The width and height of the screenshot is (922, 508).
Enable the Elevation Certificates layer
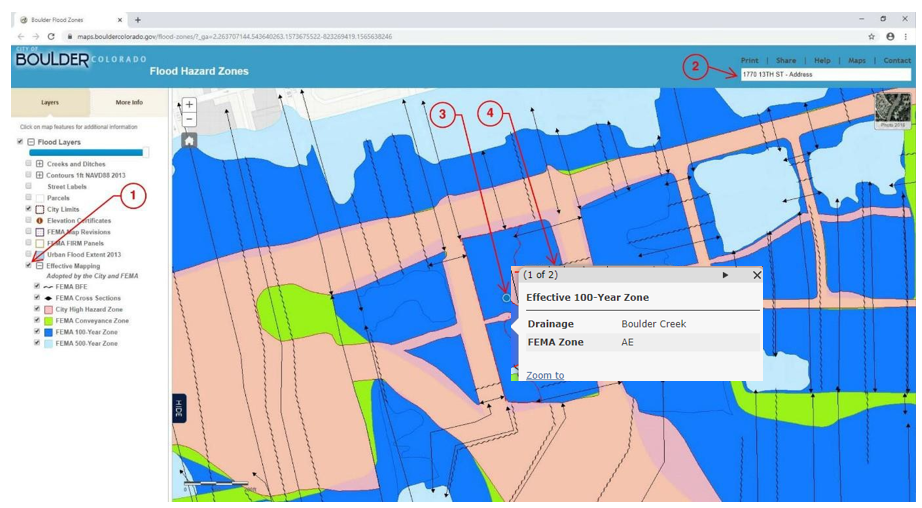pos(28,220)
